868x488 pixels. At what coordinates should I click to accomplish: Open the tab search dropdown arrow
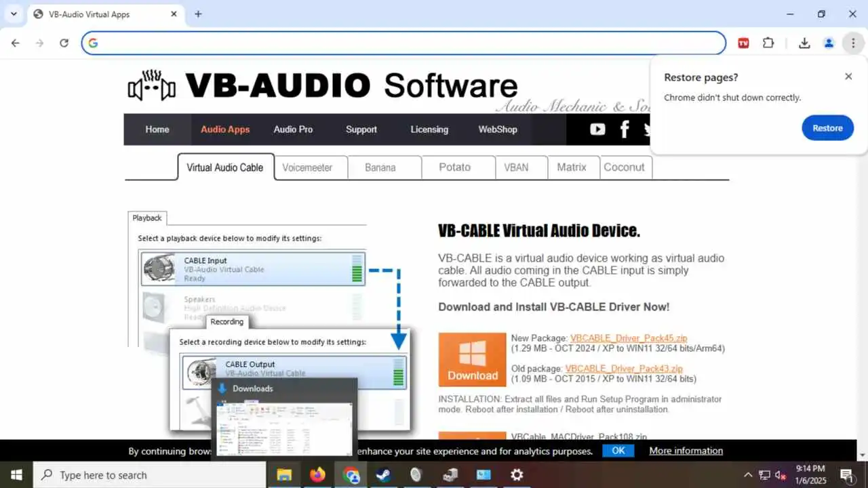pos(14,14)
